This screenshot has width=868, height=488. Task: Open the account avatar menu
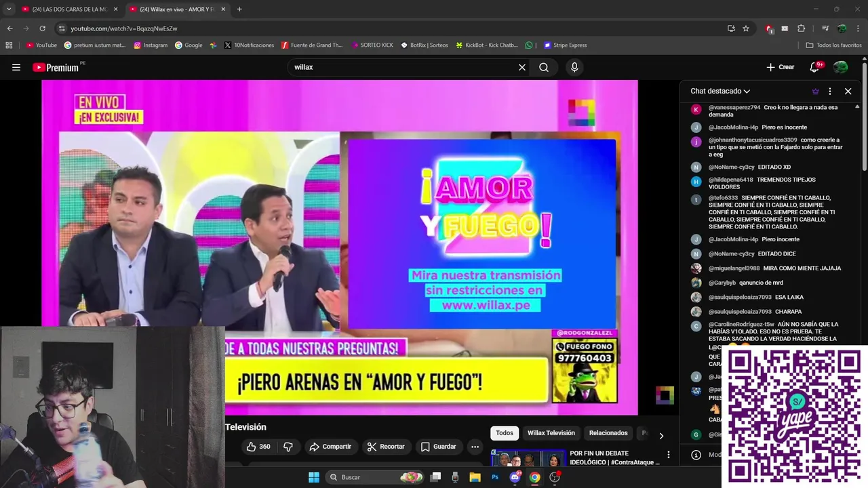coord(840,67)
